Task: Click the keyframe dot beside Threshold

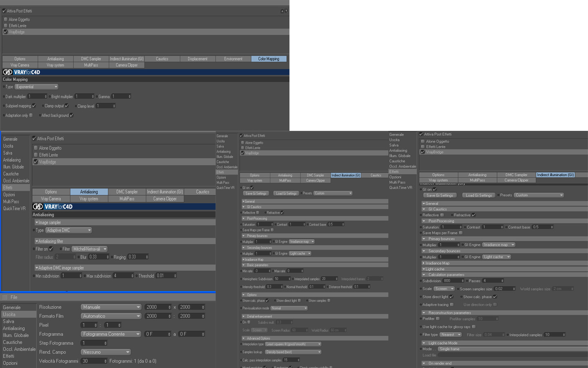Action: (x=137, y=276)
